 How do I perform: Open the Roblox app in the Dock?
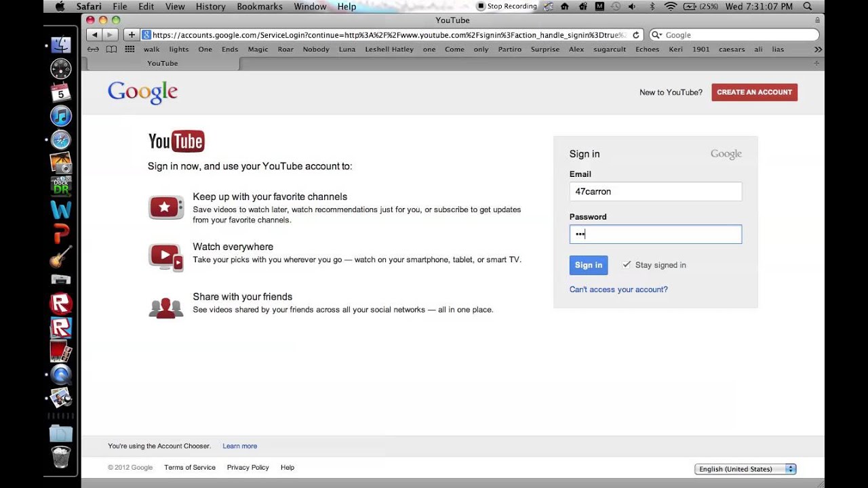pyautogui.click(x=61, y=303)
